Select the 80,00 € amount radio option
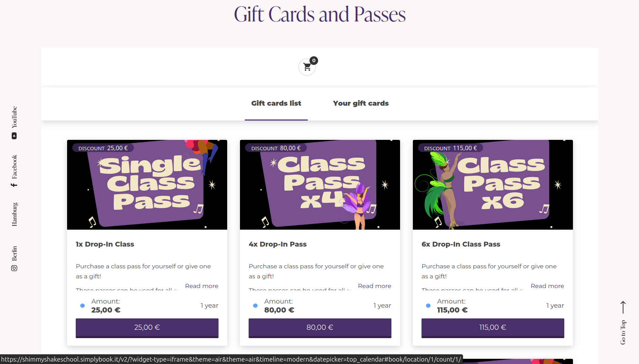This screenshot has height=364, width=639. [x=255, y=306]
